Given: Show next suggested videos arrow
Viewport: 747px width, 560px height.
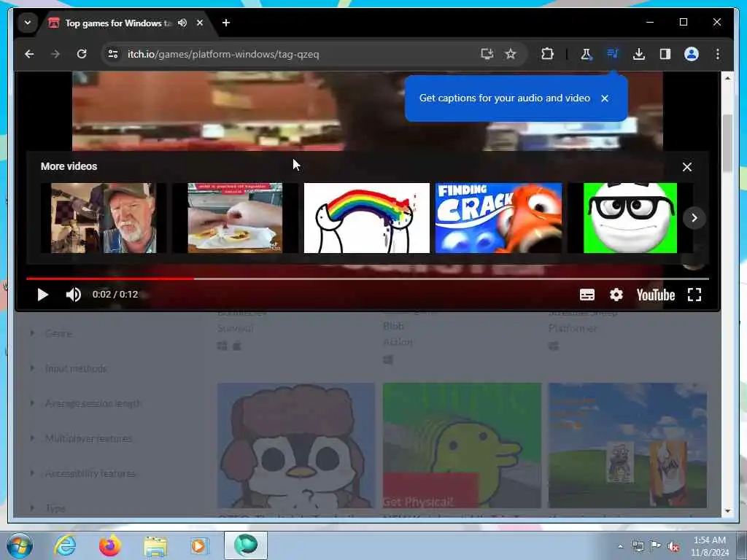Looking at the screenshot, I should (694, 217).
